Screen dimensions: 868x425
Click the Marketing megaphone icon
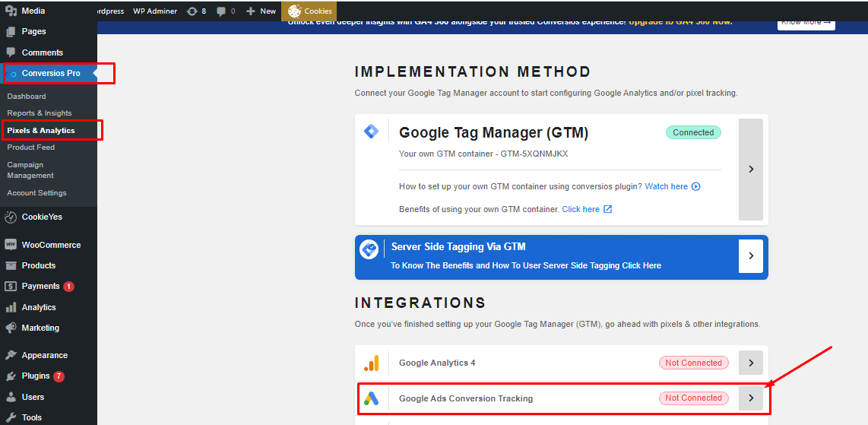pyautogui.click(x=11, y=328)
